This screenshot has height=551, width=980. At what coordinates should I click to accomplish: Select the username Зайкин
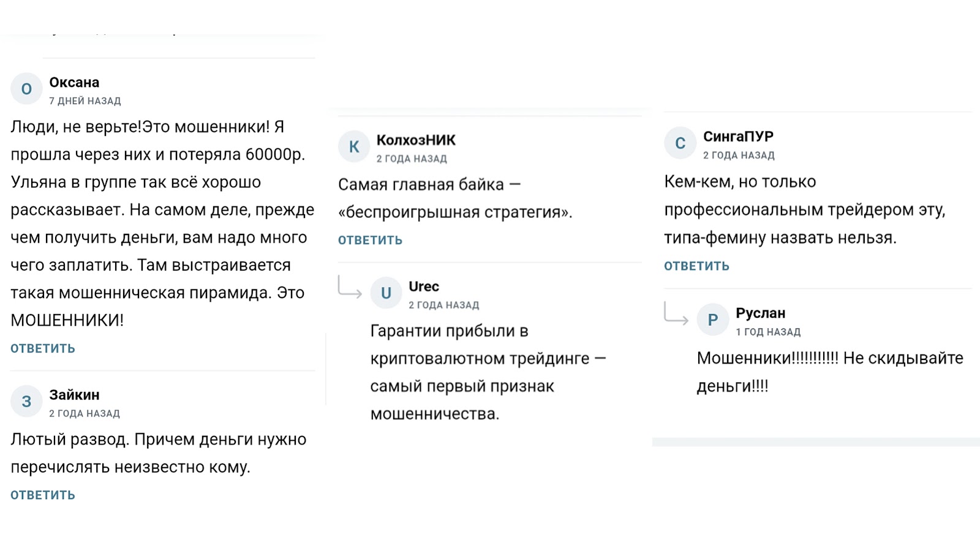click(74, 395)
